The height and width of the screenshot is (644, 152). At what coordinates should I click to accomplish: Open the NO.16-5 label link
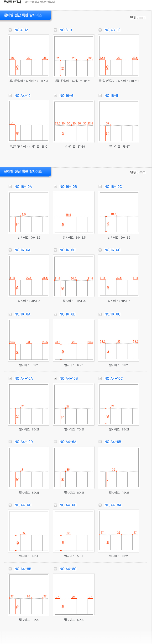click(x=111, y=96)
